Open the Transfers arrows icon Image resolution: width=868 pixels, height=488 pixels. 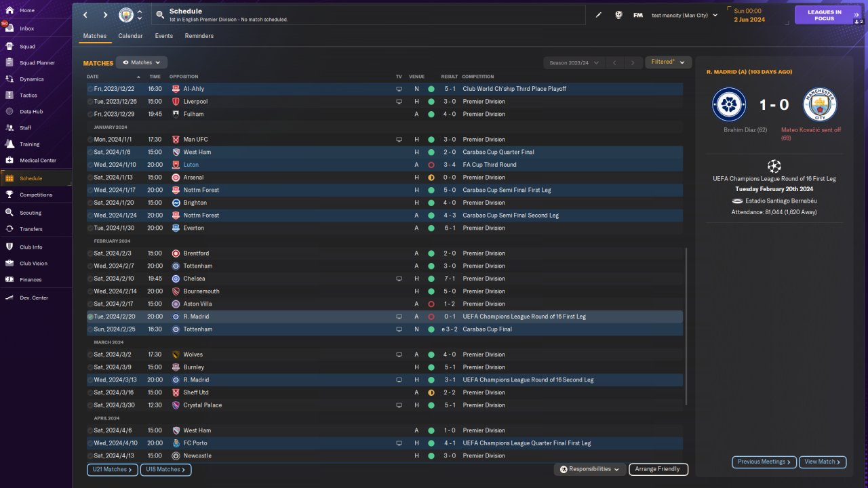[9, 229]
